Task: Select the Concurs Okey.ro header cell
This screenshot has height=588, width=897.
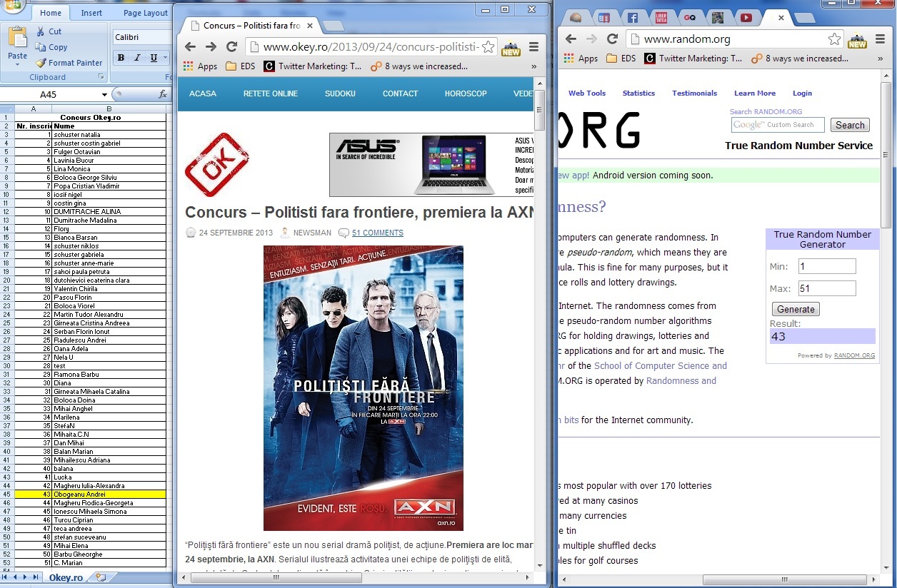Action: point(90,117)
